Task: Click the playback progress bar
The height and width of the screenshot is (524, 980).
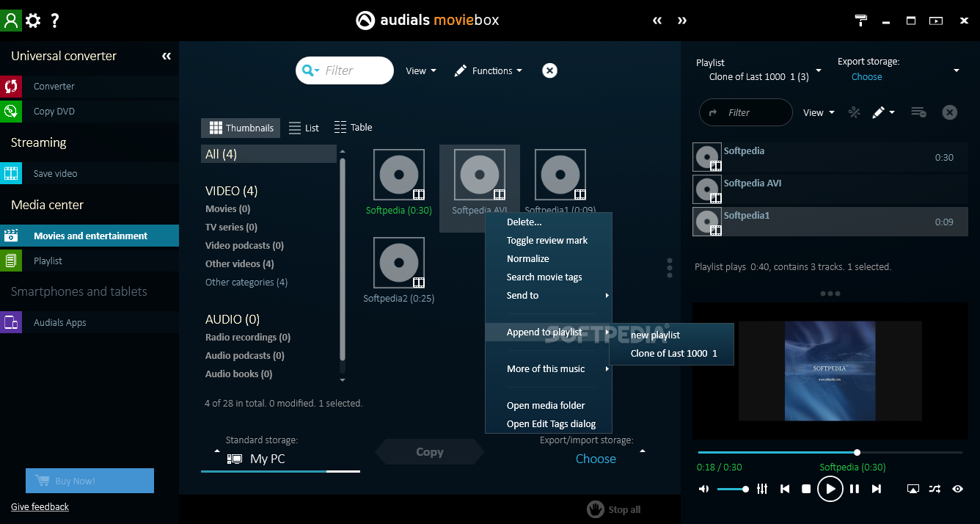Action: pos(830,452)
